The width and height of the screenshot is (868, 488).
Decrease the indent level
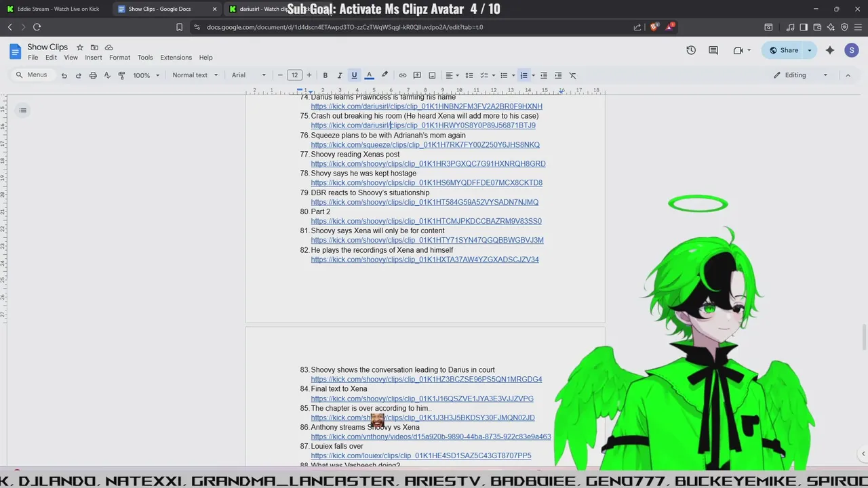(543, 75)
